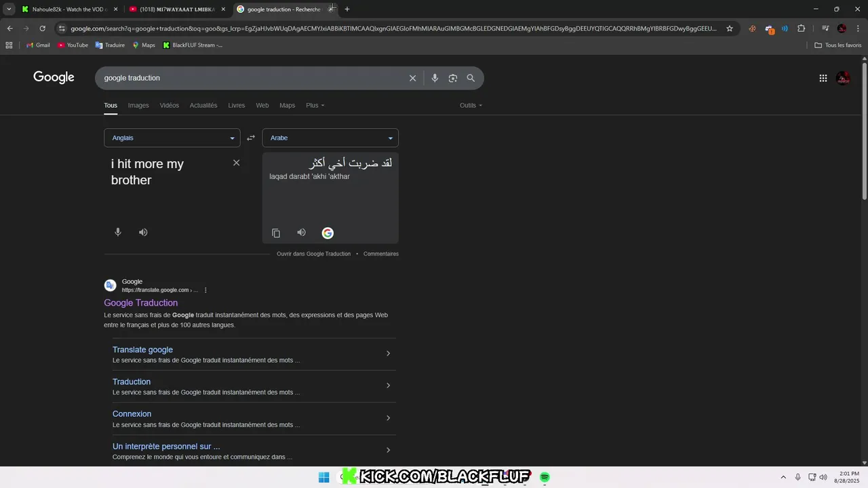
Task: Open the blue sound-waves extension
Action: (x=785, y=28)
